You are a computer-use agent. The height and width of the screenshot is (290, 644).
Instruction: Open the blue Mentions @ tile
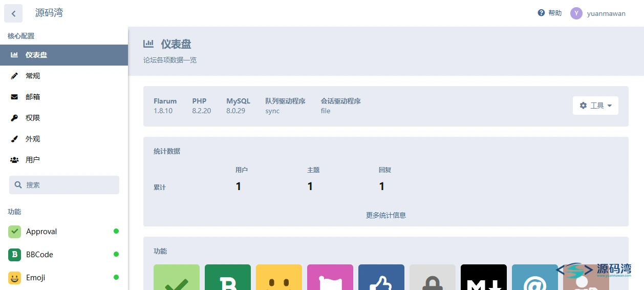[535, 277]
